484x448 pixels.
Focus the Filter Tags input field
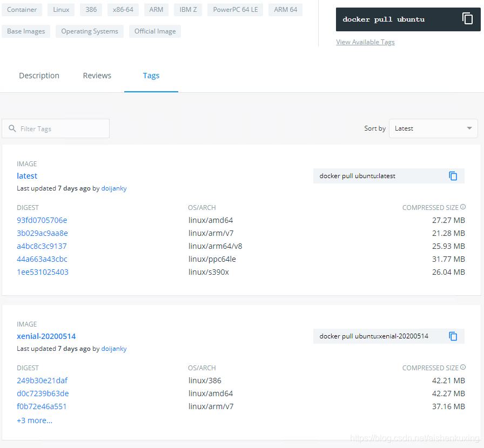point(56,128)
